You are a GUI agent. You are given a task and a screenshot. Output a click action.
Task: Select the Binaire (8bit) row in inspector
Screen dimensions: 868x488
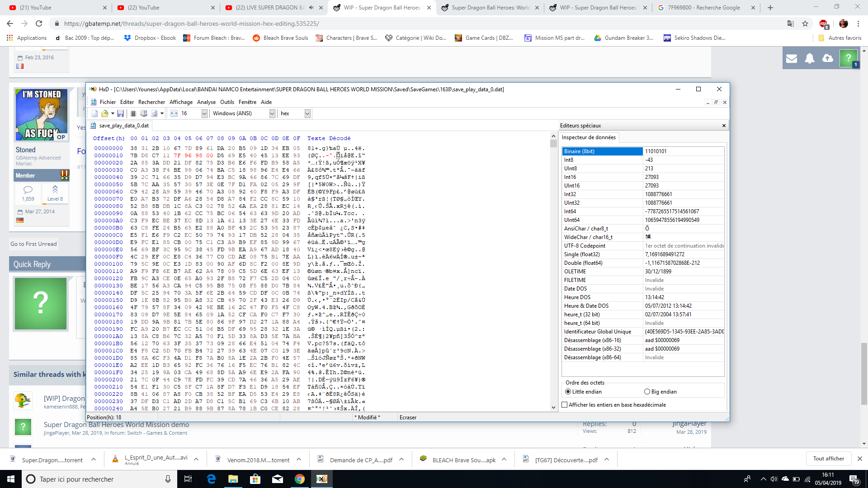[643, 151]
